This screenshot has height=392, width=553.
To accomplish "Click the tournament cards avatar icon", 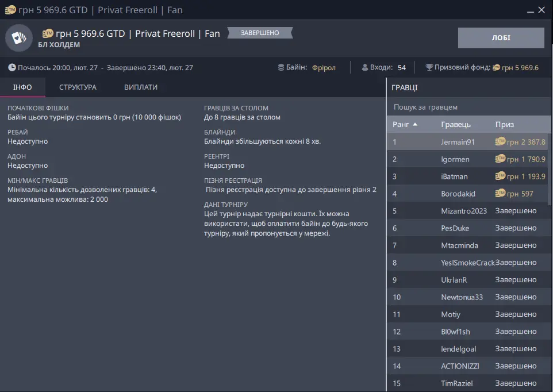I will (x=19, y=38).
